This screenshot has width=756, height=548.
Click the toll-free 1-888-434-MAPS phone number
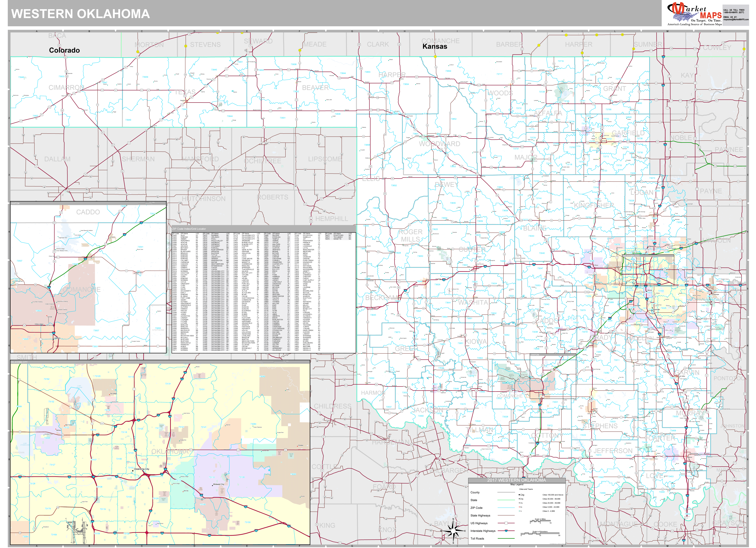pos(734,12)
